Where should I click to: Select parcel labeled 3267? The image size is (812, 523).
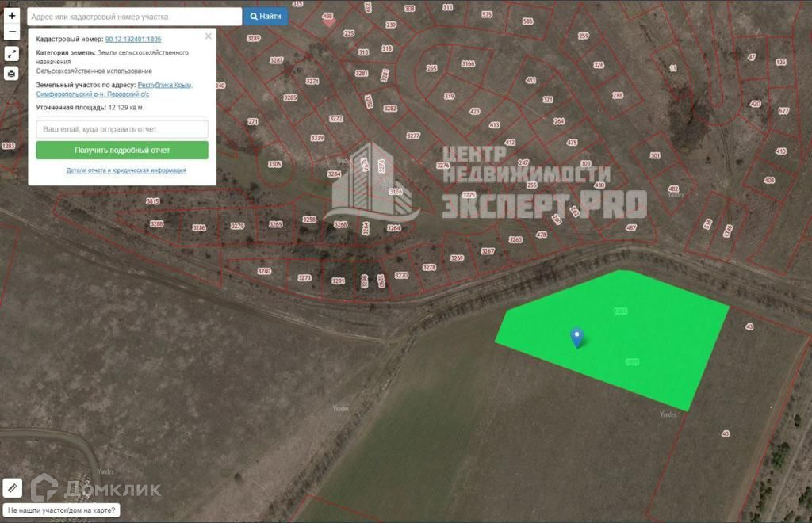point(488,251)
